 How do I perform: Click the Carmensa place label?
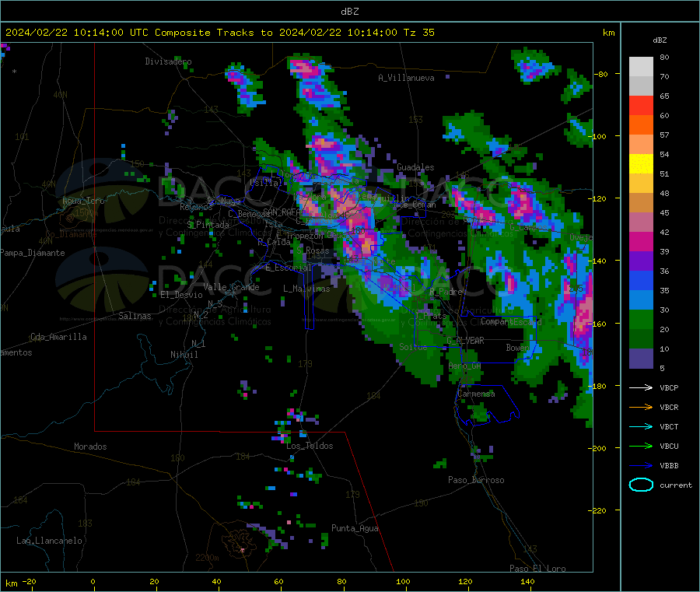(x=476, y=394)
